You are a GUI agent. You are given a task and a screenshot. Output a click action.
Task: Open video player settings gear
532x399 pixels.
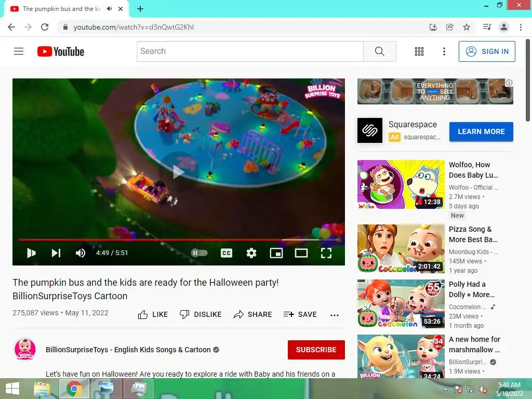click(x=251, y=253)
